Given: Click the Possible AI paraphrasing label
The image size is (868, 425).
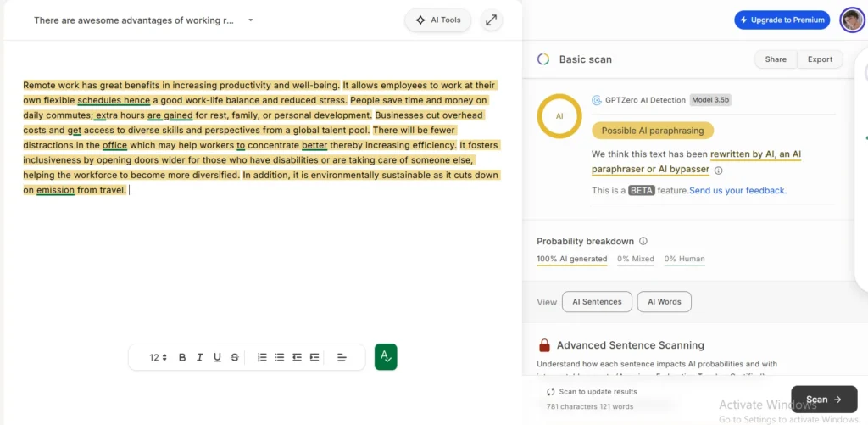Looking at the screenshot, I should coord(653,131).
